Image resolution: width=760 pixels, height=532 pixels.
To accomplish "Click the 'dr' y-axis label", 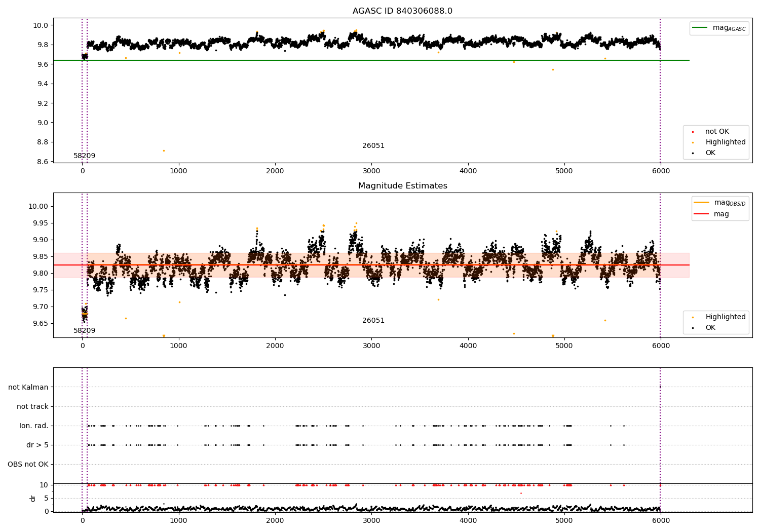I will coord(33,498).
